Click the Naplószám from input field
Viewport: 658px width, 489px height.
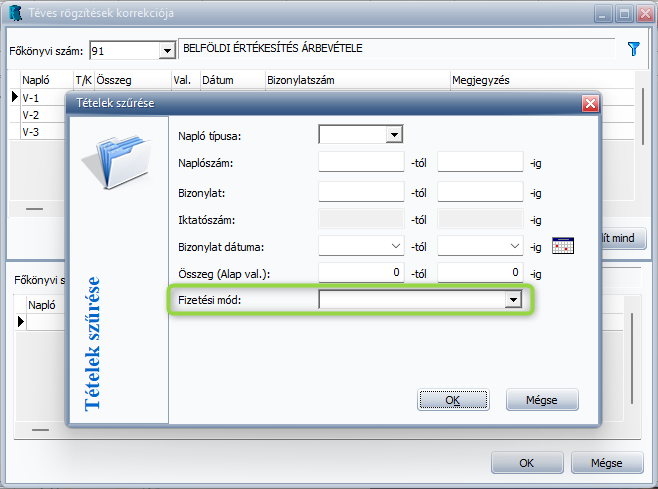[361, 162]
